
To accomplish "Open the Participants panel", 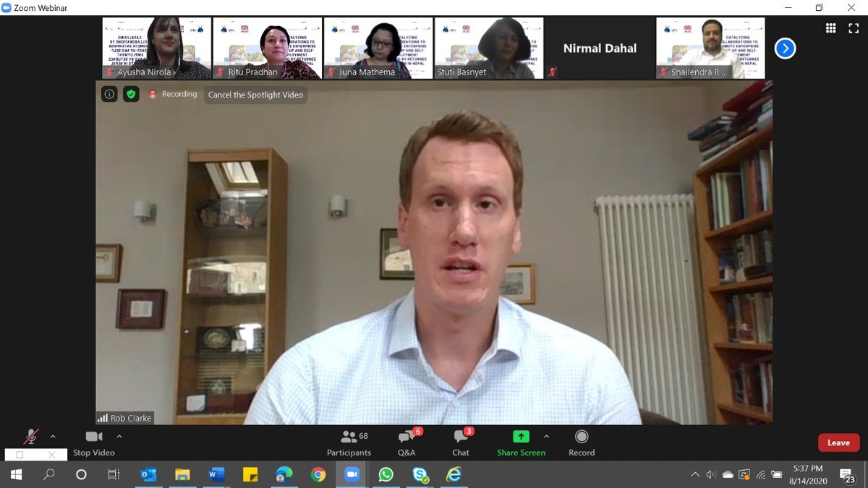I will pos(349,443).
